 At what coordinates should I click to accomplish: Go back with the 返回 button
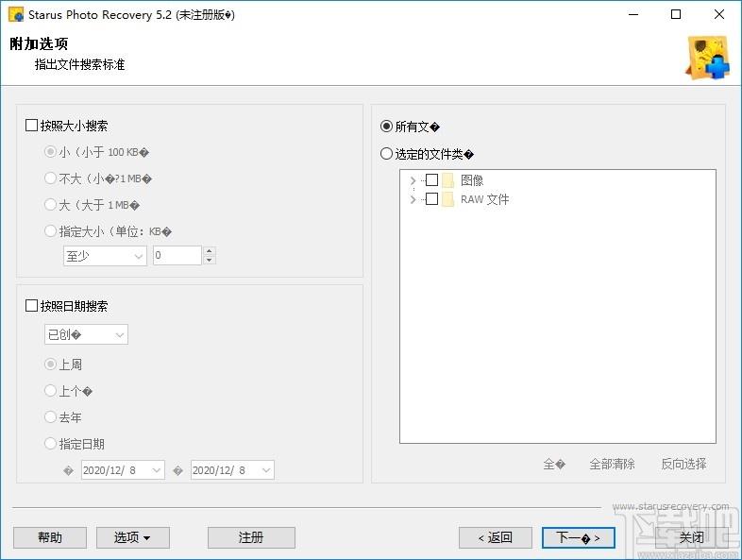[x=496, y=537]
